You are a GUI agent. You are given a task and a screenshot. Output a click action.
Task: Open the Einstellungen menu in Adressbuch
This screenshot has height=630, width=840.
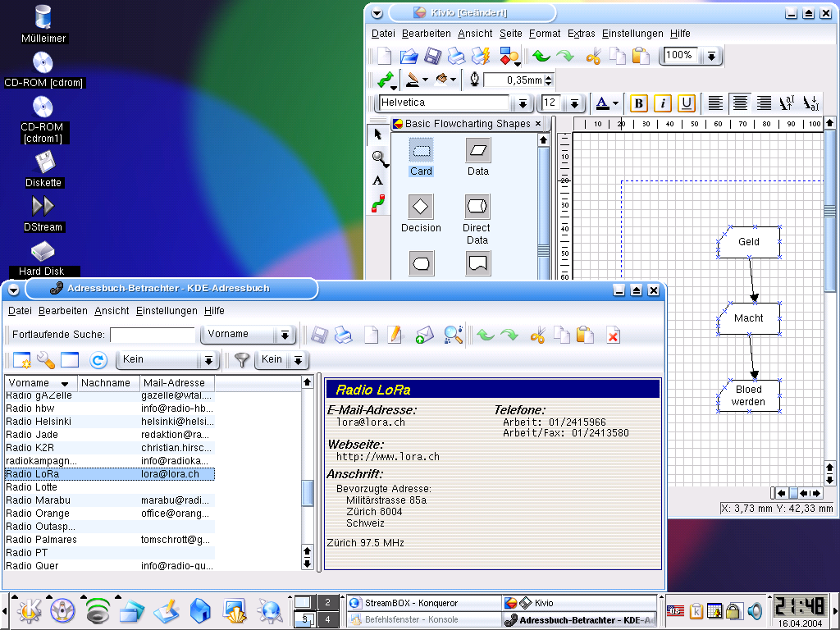click(x=167, y=311)
